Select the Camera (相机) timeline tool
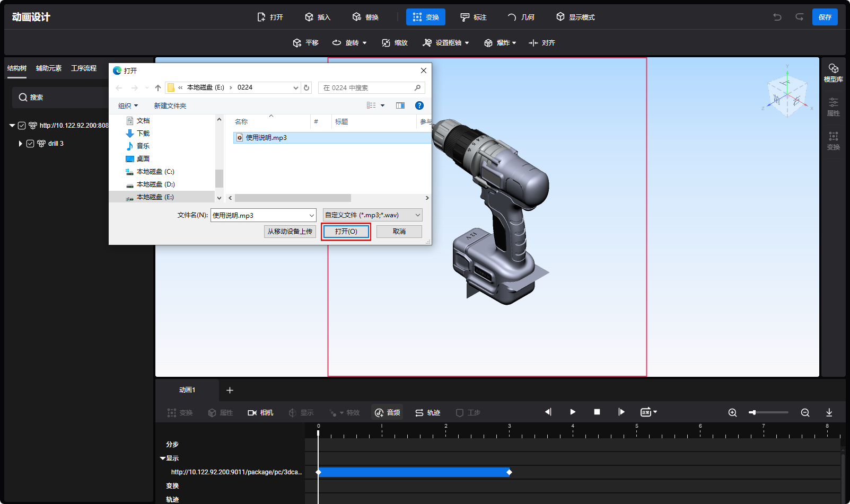Viewport: 850px width, 504px height. 260,412
